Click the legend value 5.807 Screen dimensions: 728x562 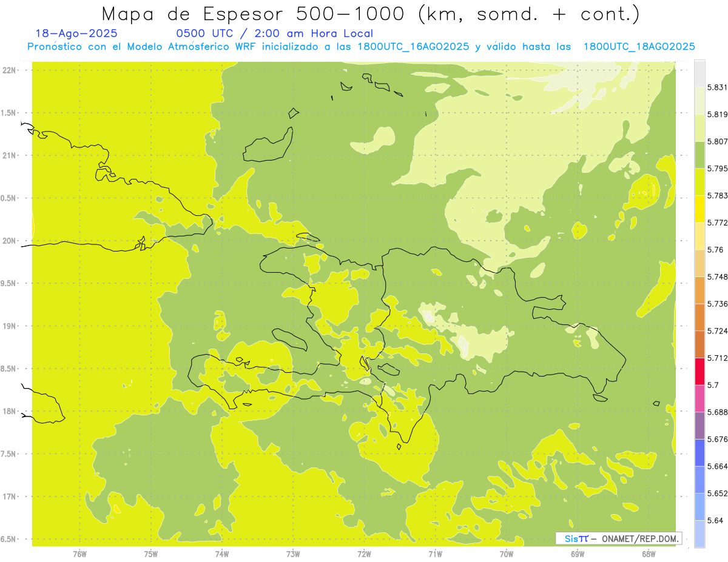click(x=717, y=141)
